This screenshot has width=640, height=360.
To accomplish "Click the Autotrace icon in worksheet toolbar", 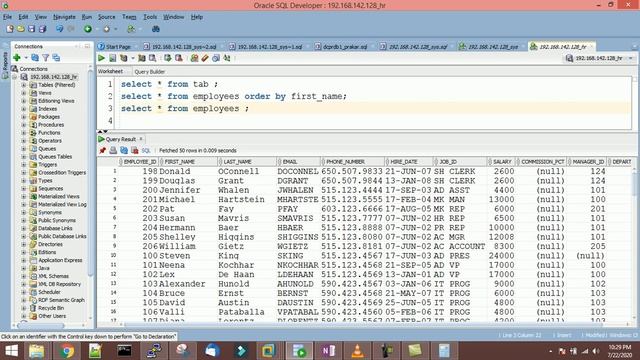I will click(x=142, y=58).
